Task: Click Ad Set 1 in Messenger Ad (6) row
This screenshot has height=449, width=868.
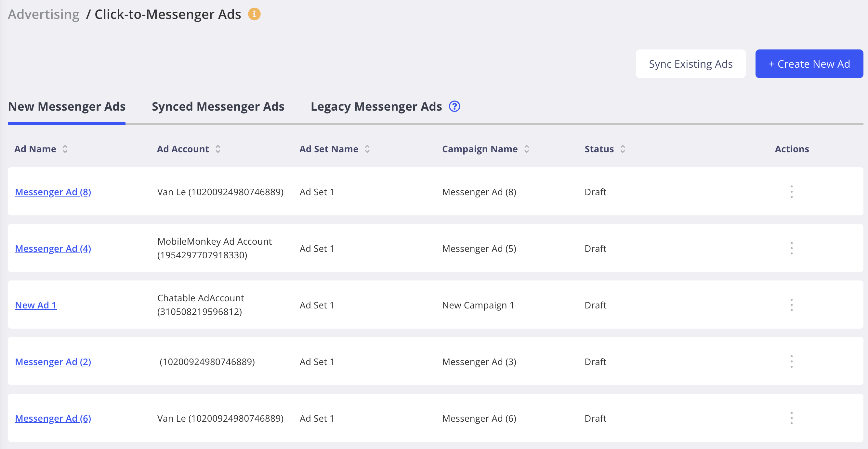Action: (x=317, y=419)
